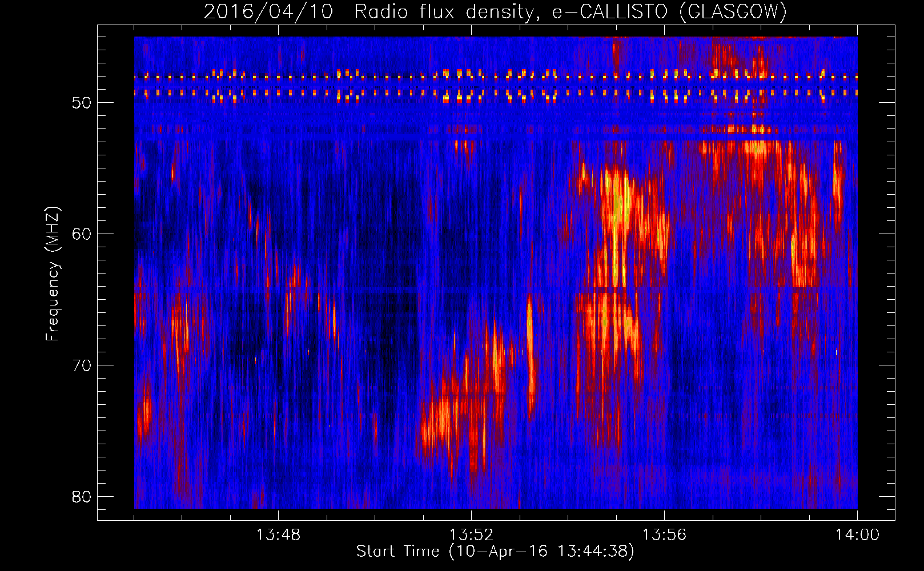This screenshot has height=571, width=924.
Task: Click the 80 MHz tick label on the frequency axis
Action: click(x=82, y=497)
